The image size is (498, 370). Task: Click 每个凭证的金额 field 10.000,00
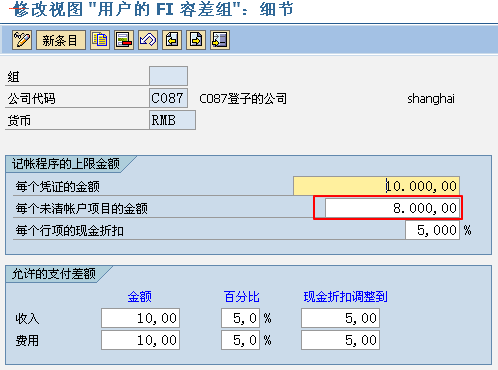pyautogui.click(x=376, y=186)
